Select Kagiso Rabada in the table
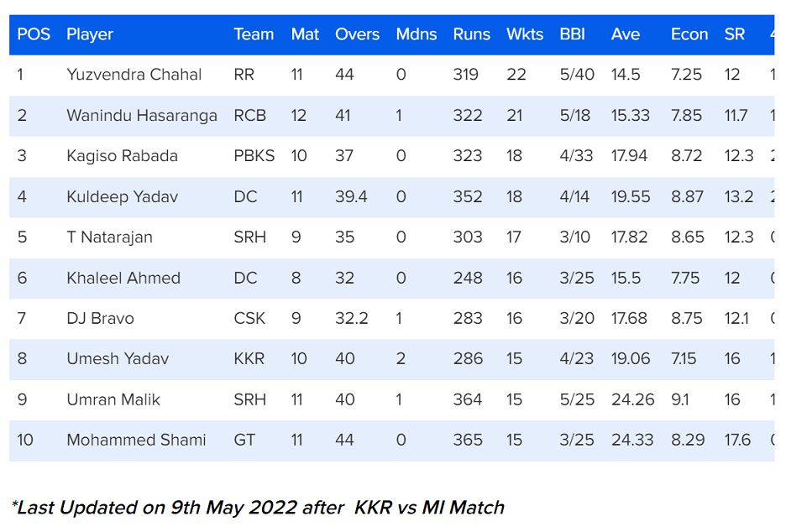Image resolution: width=786 pixels, height=532 pixels. [122, 156]
